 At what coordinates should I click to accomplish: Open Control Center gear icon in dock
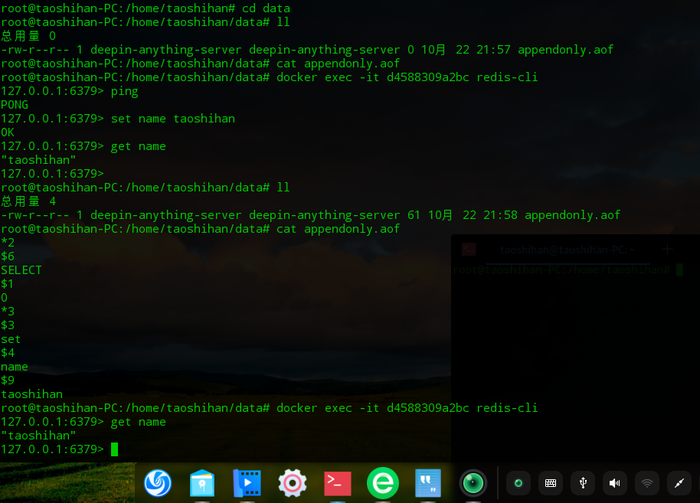click(292, 483)
